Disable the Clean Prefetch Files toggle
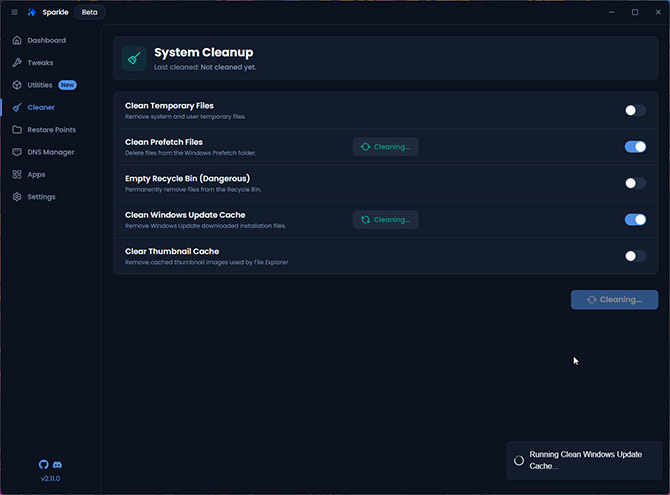 tap(635, 147)
